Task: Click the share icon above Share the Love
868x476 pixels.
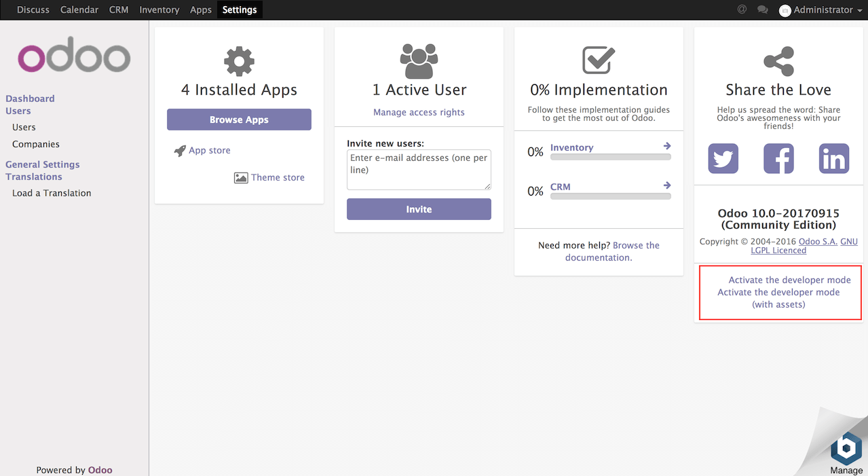Action: (778, 61)
